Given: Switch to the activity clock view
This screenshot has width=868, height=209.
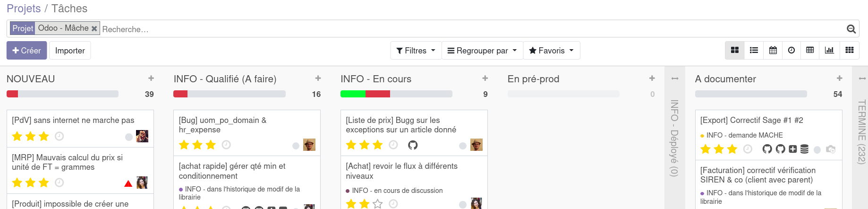Looking at the screenshot, I should [x=791, y=50].
